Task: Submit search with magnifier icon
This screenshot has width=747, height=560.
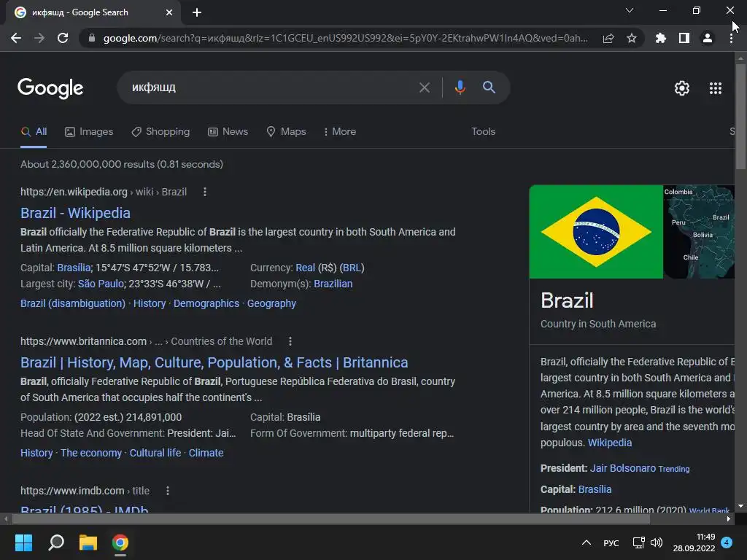Action: point(489,87)
